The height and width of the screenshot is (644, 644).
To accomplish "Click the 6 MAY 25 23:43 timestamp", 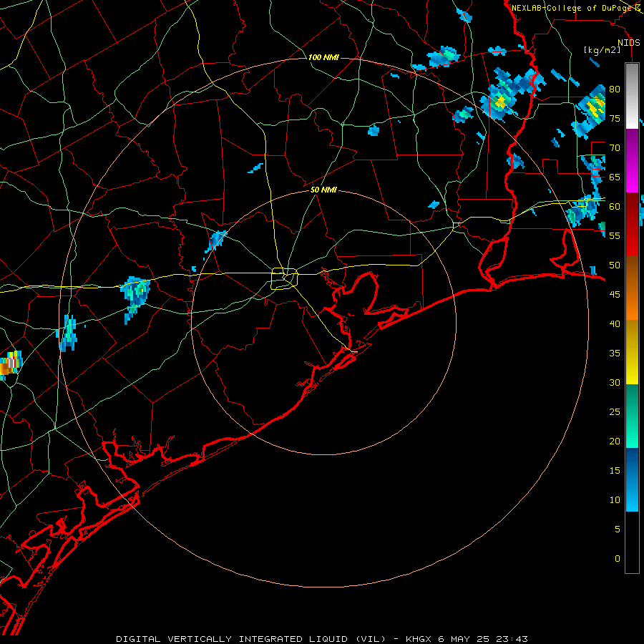I will point(483,639).
